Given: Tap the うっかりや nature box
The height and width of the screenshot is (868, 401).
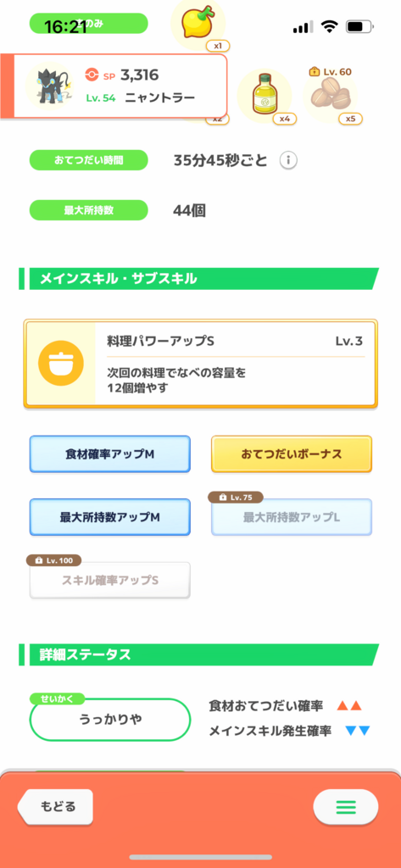Looking at the screenshot, I should click(109, 720).
